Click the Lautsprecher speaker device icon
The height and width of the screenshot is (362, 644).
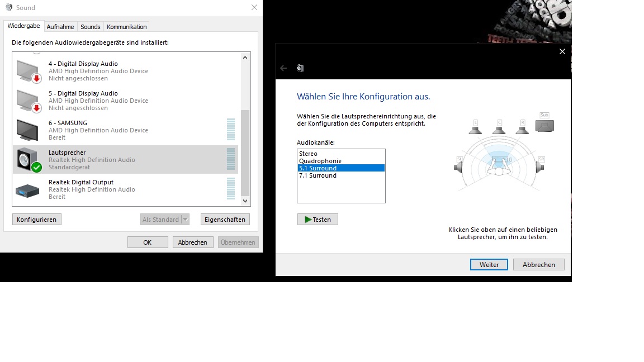(29, 160)
